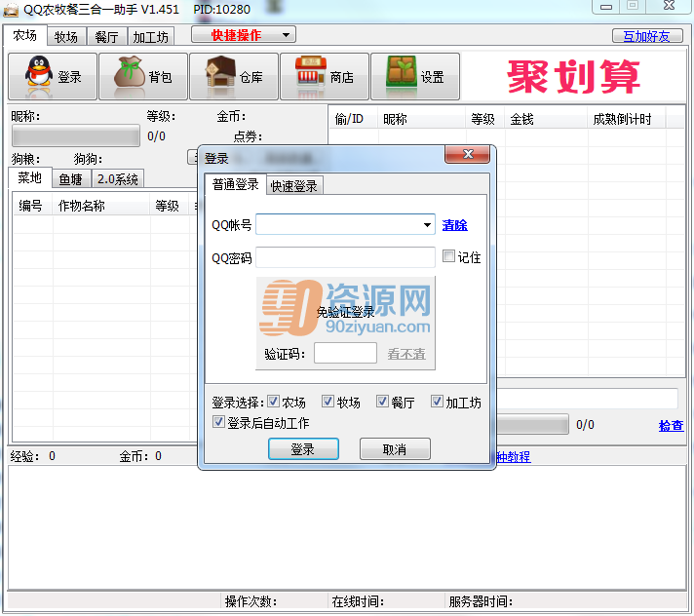Click the friends list 等级 column header
The height and width of the screenshot is (616, 694).
(x=484, y=119)
